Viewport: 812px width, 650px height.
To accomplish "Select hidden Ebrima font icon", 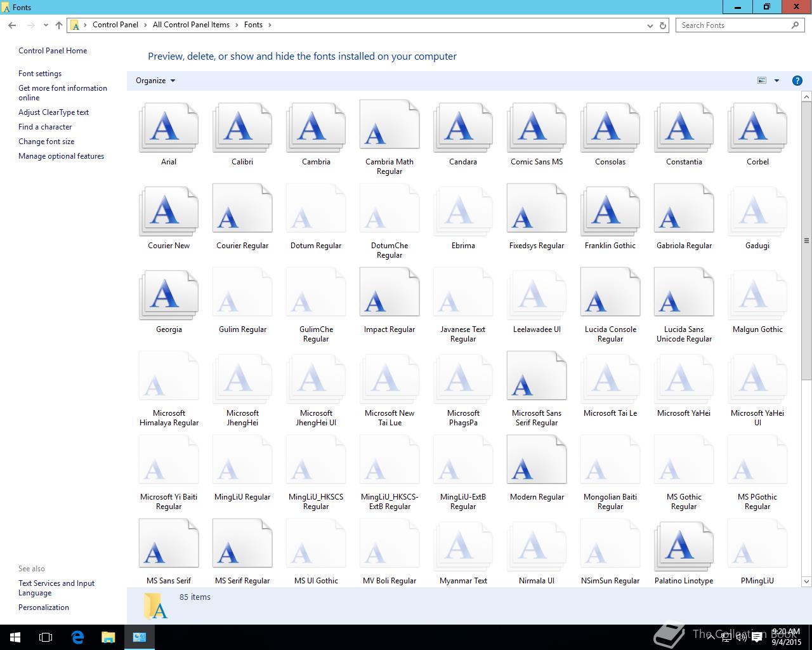I will 463,213.
